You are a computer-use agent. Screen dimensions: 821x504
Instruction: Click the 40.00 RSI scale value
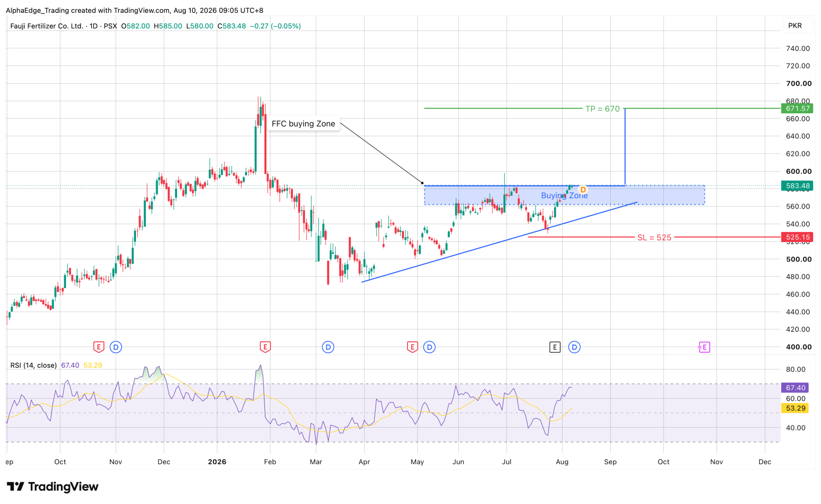click(796, 427)
